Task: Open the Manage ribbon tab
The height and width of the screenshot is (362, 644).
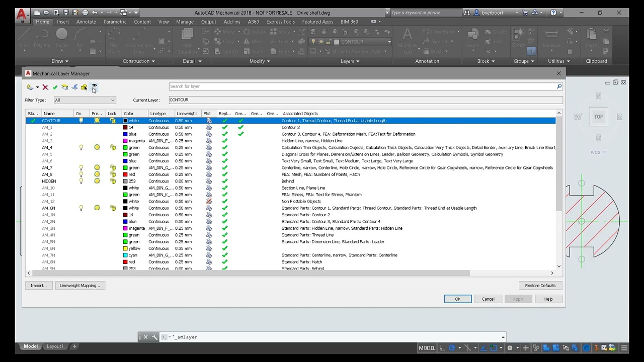Action: click(185, 22)
